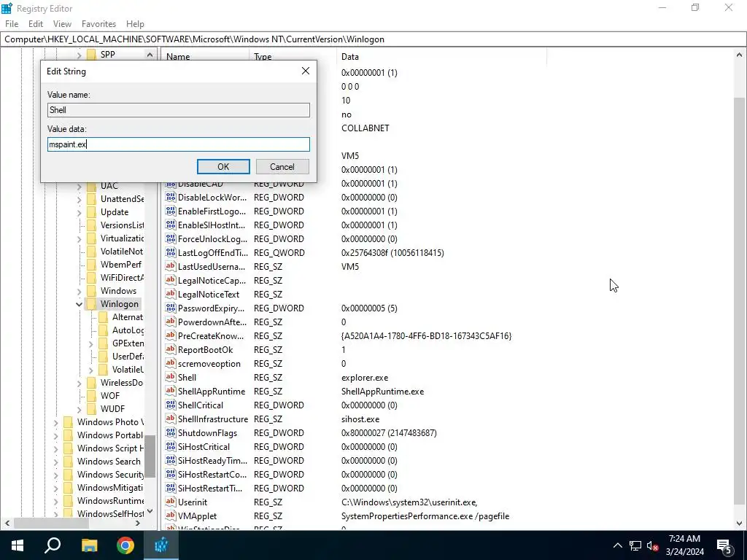Expand the Update tree node

pyautogui.click(x=79, y=212)
